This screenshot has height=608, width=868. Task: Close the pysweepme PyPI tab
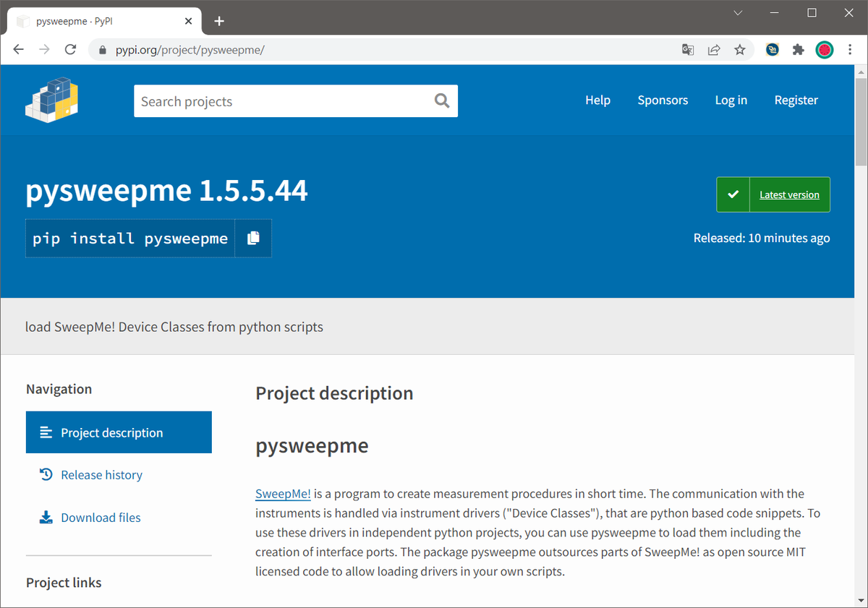[x=189, y=22]
